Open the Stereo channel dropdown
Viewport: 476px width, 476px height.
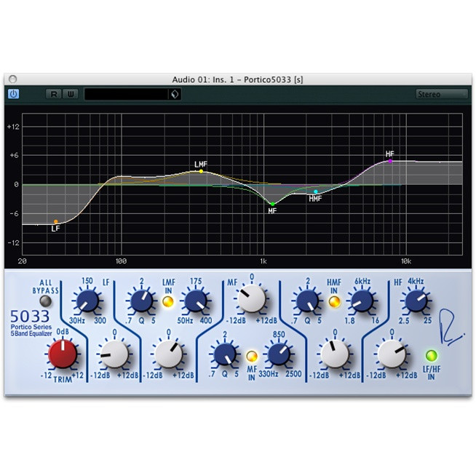[x=442, y=94]
